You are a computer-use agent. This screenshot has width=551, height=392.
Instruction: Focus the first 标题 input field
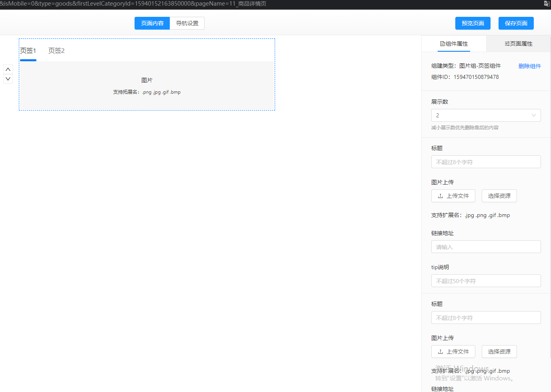point(486,162)
